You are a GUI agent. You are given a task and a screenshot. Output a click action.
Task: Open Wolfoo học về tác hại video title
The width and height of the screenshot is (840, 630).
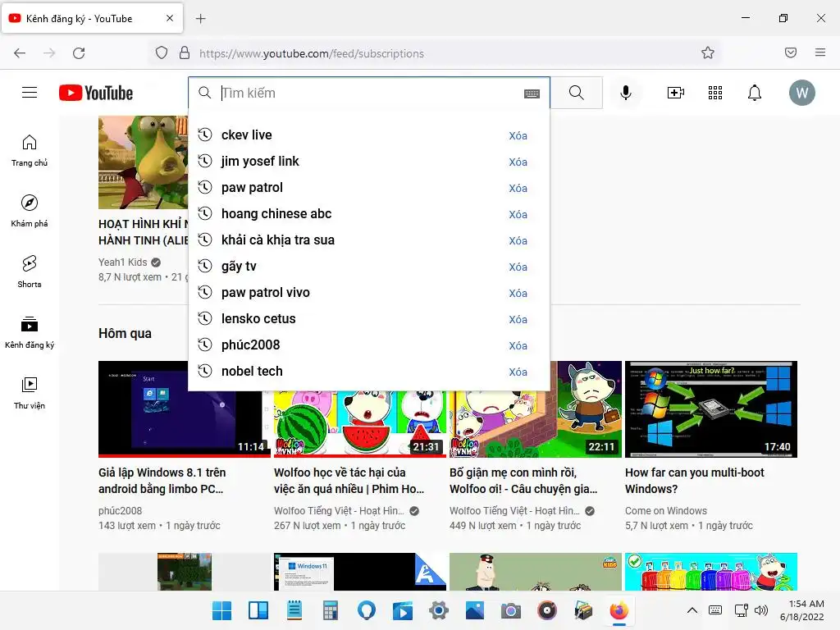coord(349,481)
